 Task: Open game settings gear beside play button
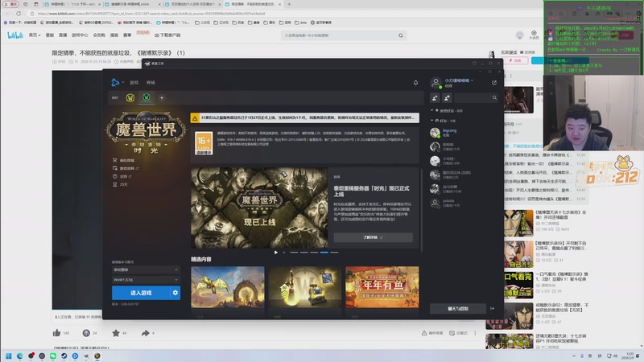click(x=175, y=293)
